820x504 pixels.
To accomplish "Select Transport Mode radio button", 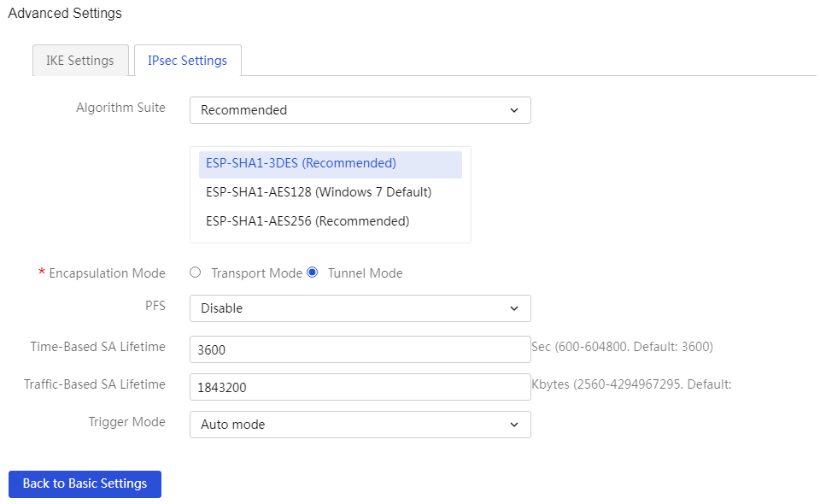I will (195, 273).
